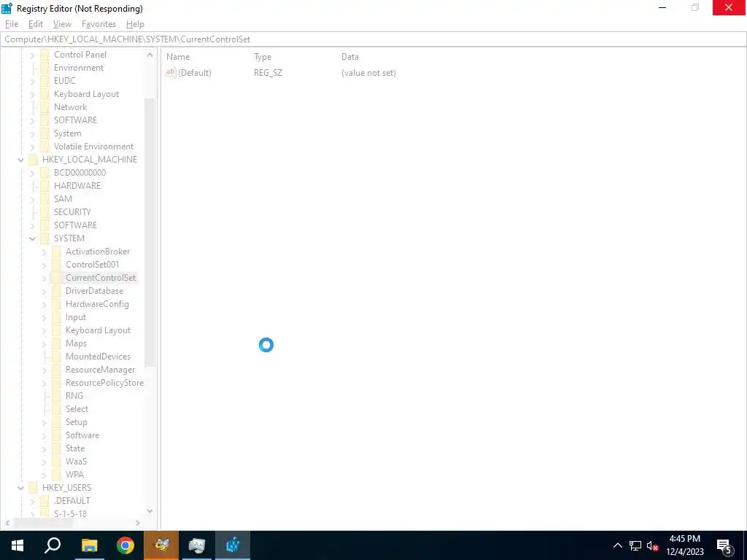The image size is (747, 560).
Task: Open the File menu
Action: 12,24
